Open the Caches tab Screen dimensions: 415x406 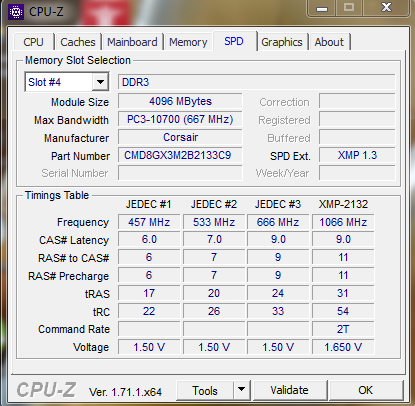[x=78, y=42]
